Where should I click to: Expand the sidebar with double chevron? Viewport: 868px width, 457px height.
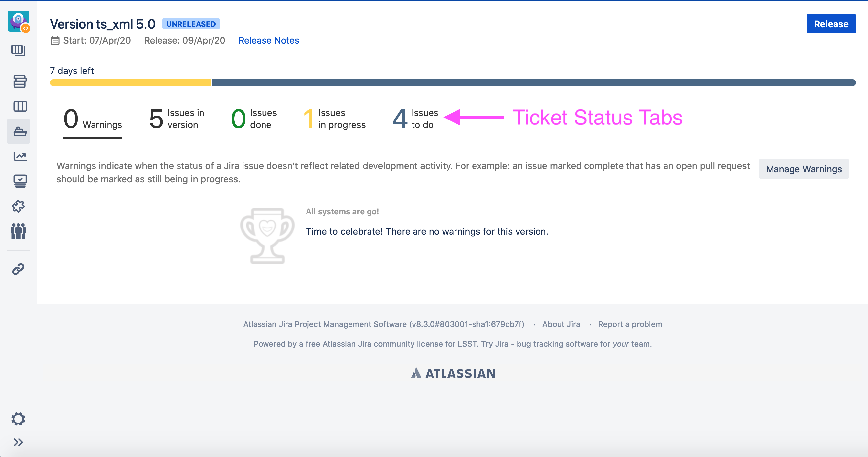point(18,442)
